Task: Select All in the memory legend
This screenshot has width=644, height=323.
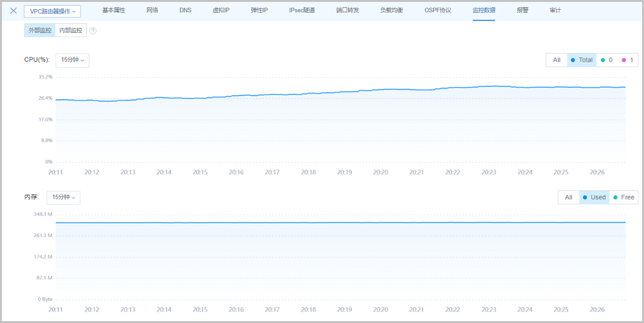Action: [x=569, y=197]
